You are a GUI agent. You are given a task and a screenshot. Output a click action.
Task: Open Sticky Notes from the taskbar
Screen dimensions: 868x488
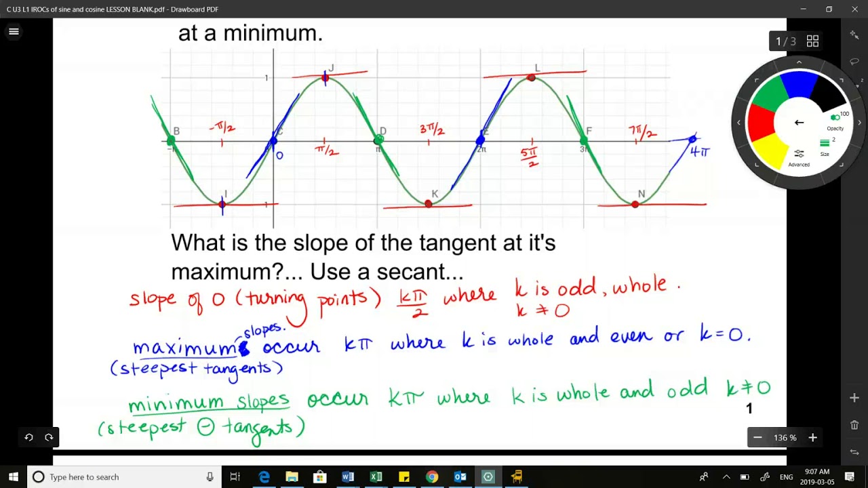403,476
